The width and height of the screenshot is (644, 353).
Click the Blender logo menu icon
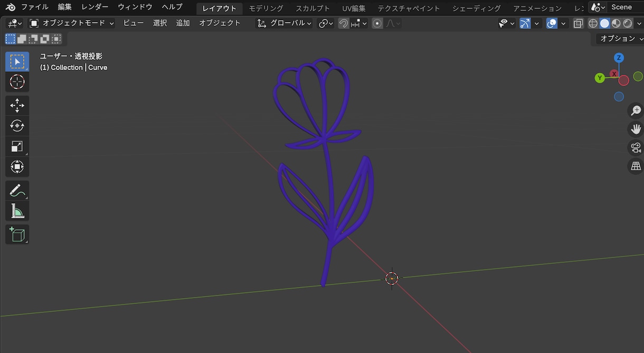[11, 7]
